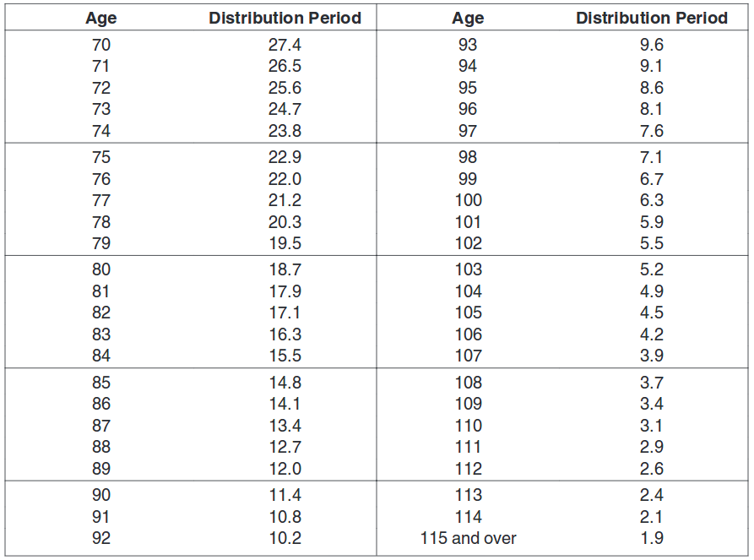
Task: Select the 15.5 value for age 84
Action: (285, 356)
